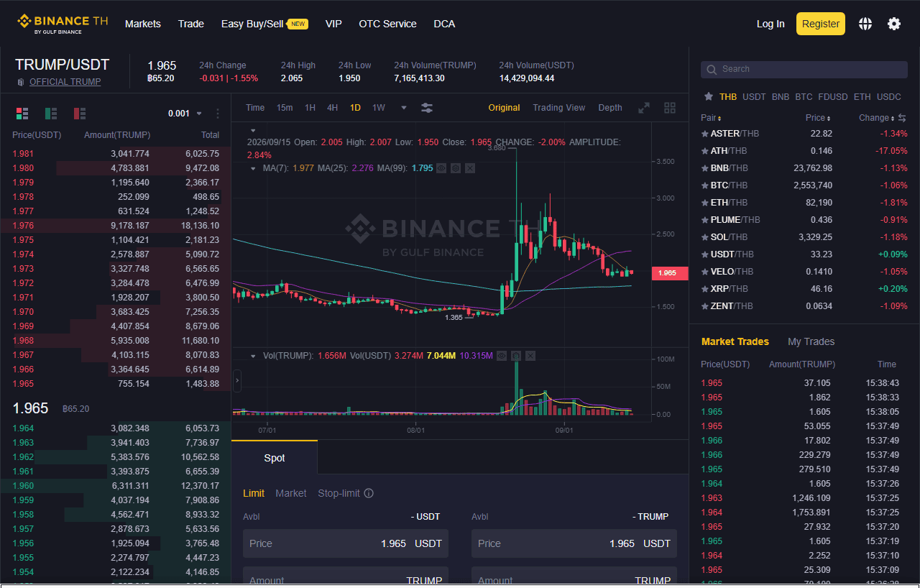Sort pair list by Change column
920x588 pixels.
point(876,118)
